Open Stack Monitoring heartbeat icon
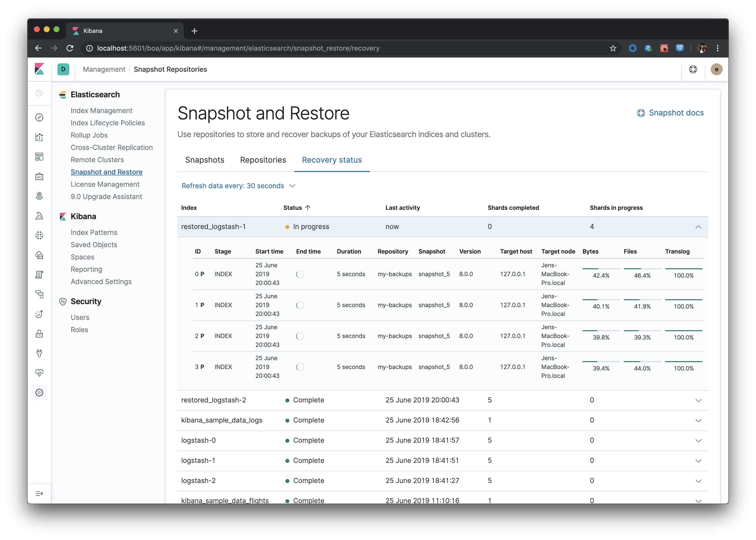Image resolution: width=756 pixels, height=540 pixels. (39, 373)
